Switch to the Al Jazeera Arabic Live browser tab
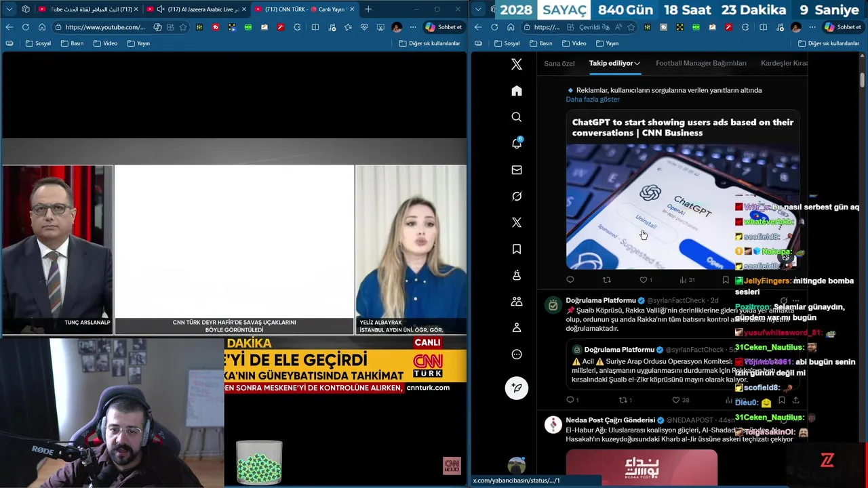Screen dimensions: 868x488 [x=196, y=9]
